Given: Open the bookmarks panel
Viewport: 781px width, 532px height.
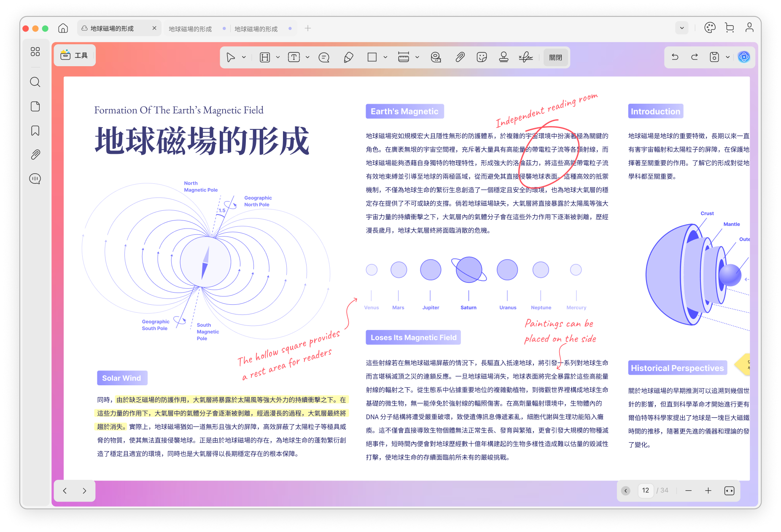Looking at the screenshot, I should point(35,131).
